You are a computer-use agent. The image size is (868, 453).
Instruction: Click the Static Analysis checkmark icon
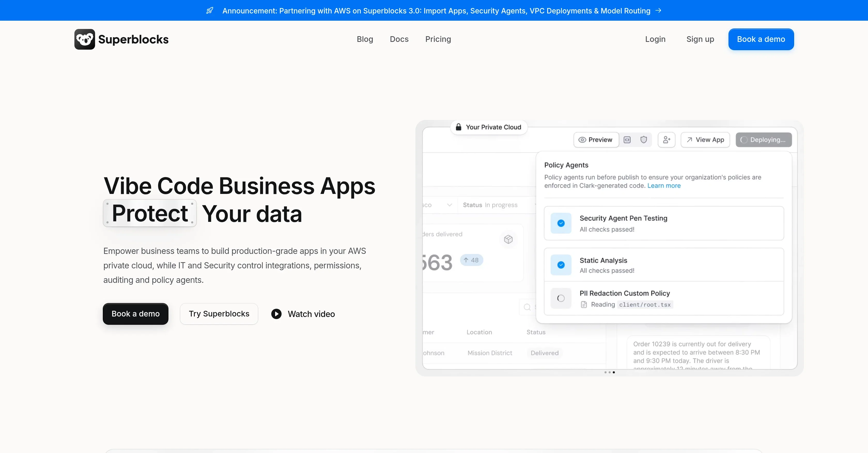pyautogui.click(x=561, y=265)
